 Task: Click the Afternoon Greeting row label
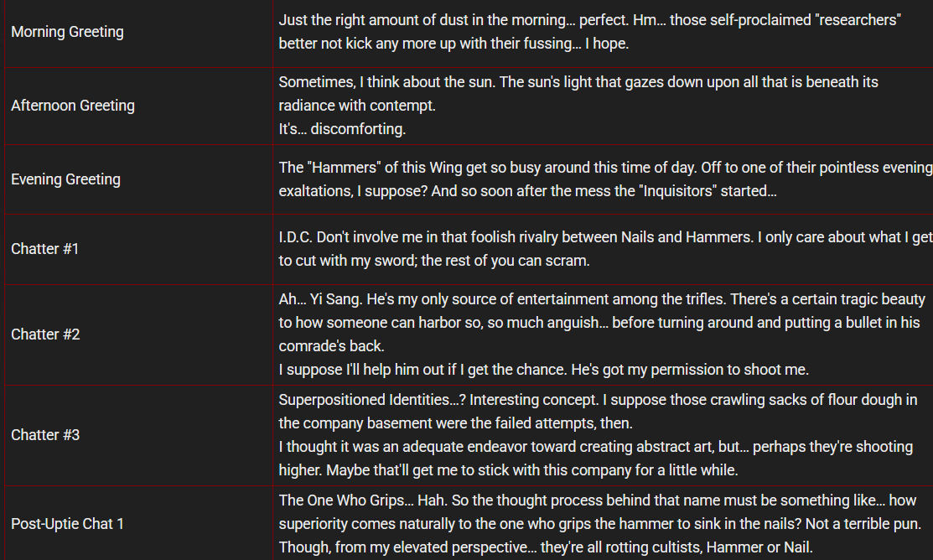73,106
